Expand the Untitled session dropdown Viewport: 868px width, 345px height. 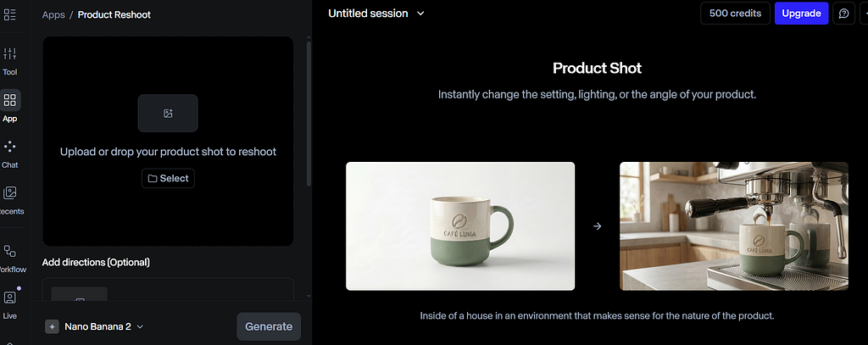coord(376,14)
